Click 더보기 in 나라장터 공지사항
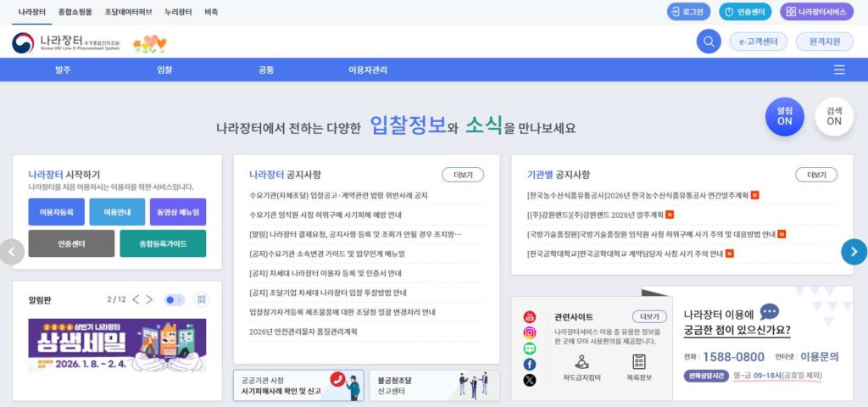The image size is (868, 407). click(x=463, y=175)
